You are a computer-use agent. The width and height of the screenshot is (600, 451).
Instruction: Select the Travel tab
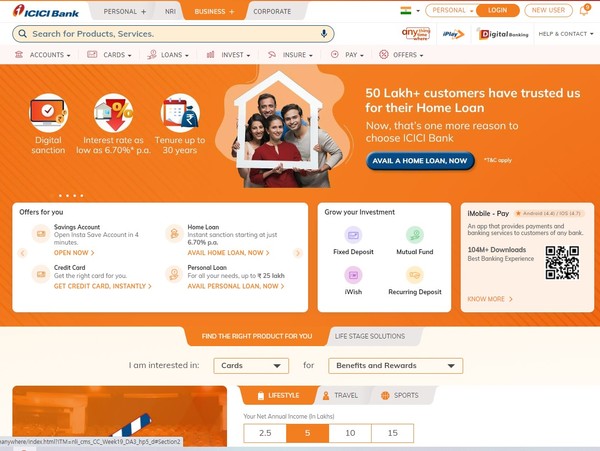point(340,396)
